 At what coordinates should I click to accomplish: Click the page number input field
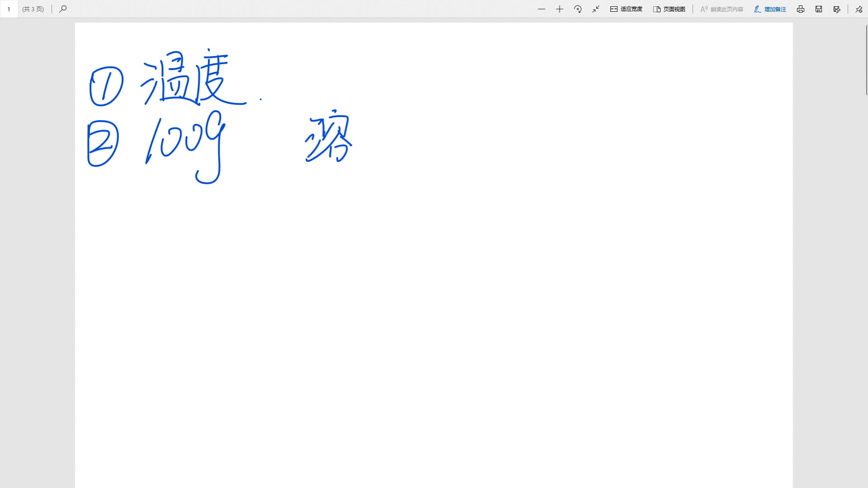[x=9, y=9]
